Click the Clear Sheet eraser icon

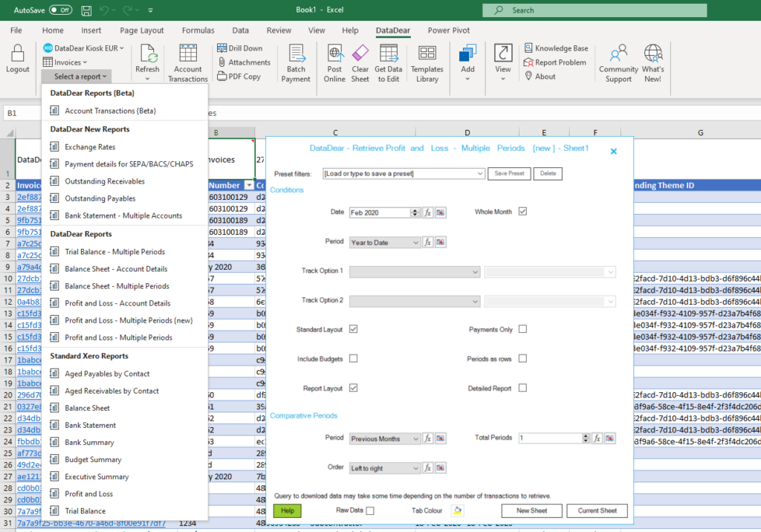(360, 53)
